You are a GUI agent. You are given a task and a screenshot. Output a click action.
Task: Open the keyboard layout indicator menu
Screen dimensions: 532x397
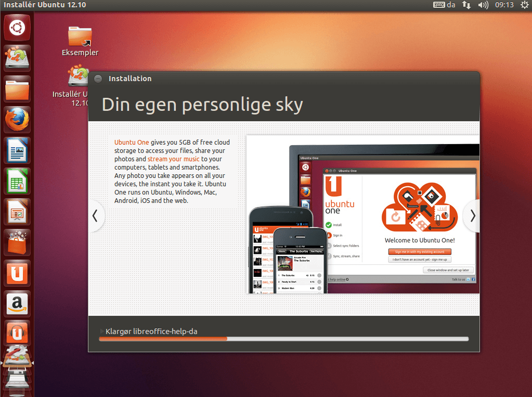[x=445, y=5]
